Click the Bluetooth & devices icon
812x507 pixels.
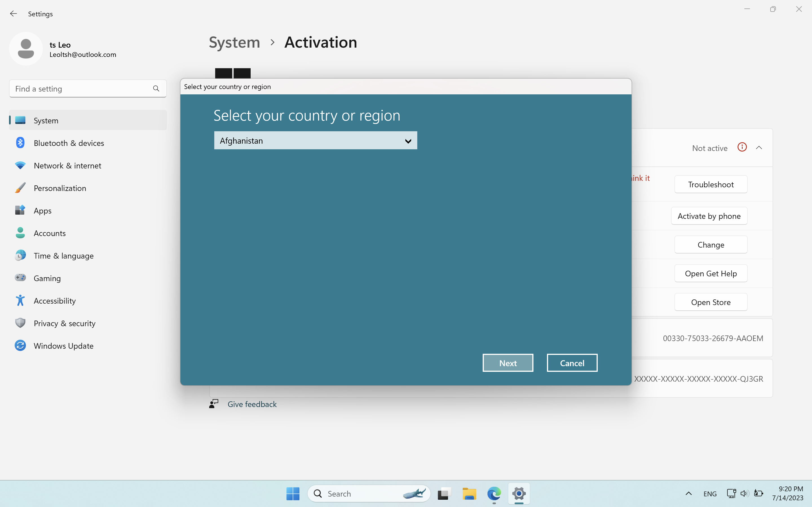[20, 143]
